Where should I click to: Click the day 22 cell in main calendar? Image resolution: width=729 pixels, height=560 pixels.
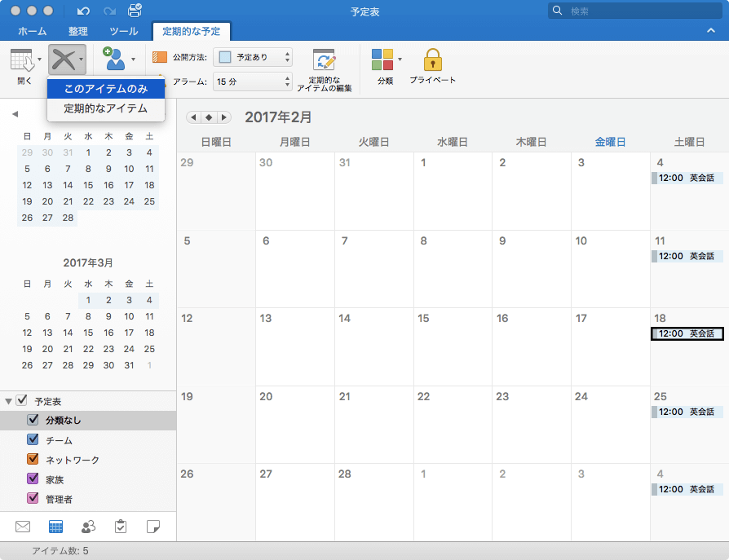coord(453,425)
